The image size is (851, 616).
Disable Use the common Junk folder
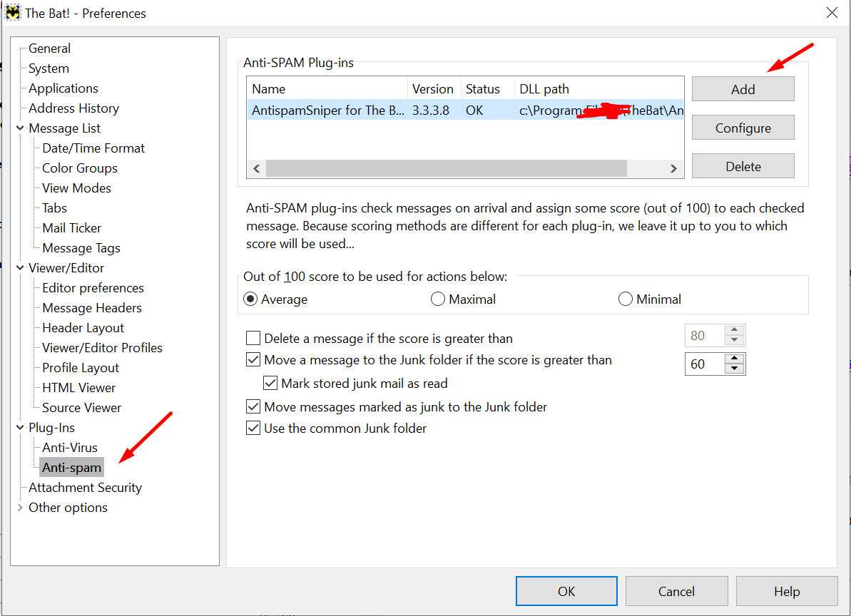(253, 428)
